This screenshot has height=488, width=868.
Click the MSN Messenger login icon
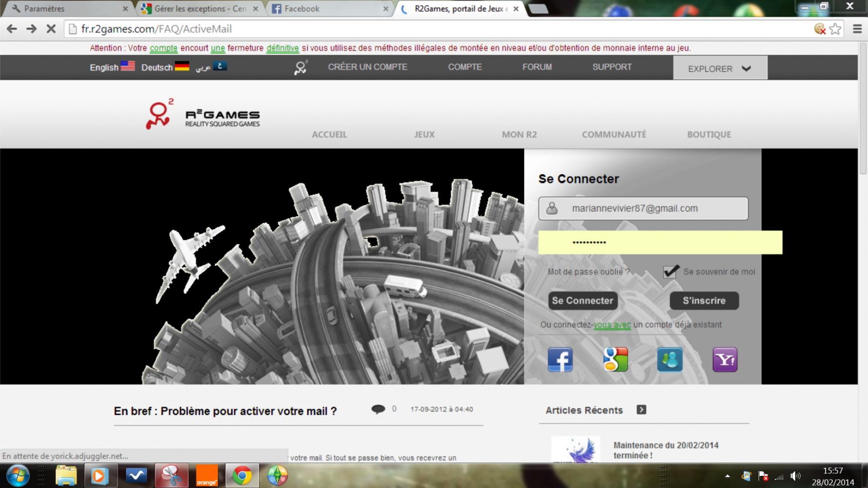click(670, 360)
